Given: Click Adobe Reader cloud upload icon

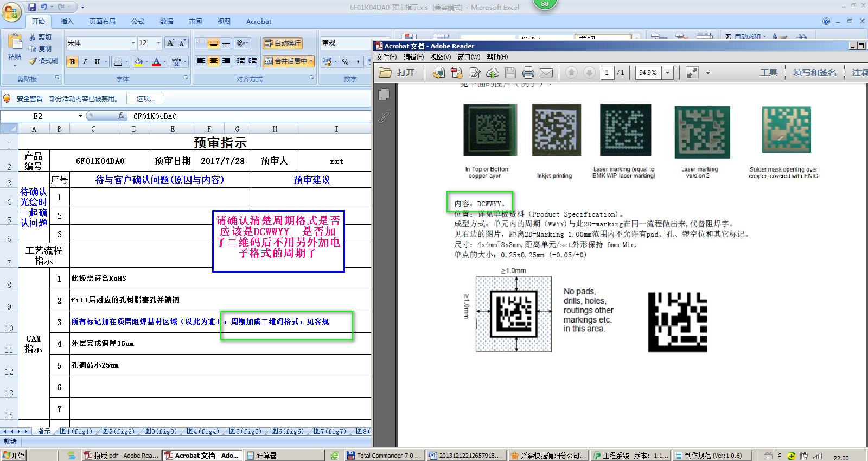Looking at the screenshot, I should pos(493,73).
